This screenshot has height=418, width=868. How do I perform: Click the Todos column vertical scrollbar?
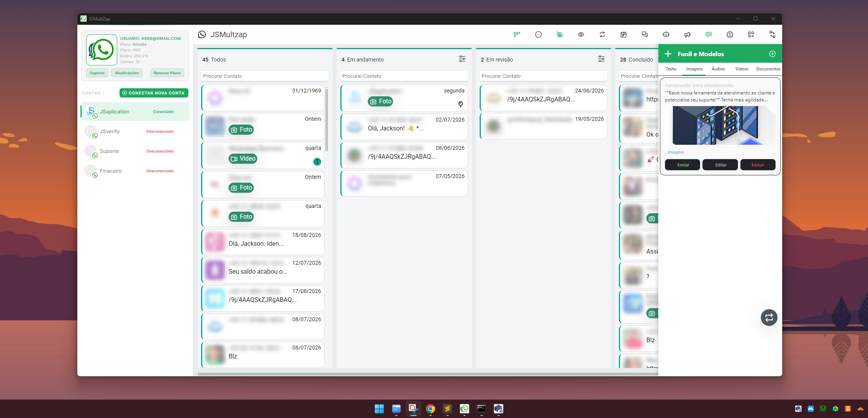pos(327,119)
